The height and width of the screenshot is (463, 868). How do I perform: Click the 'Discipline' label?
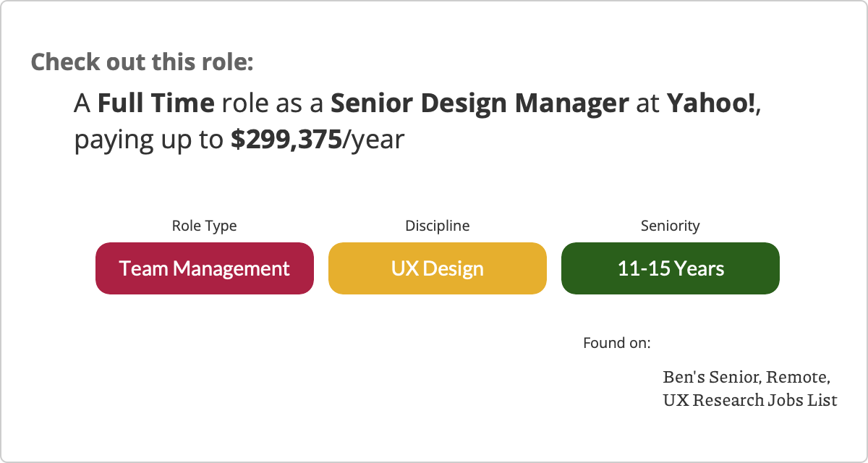(437, 226)
